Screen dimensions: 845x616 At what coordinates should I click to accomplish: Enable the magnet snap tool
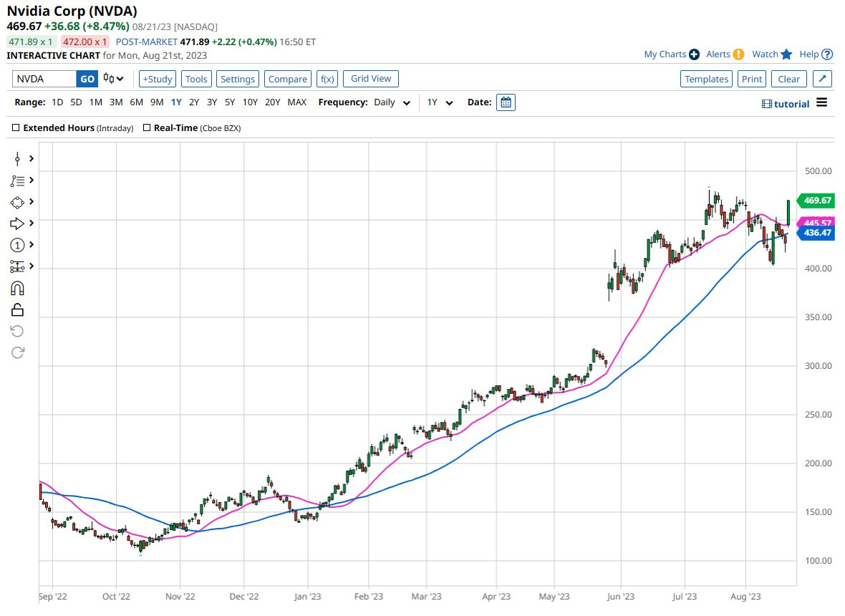coord(18,288)
